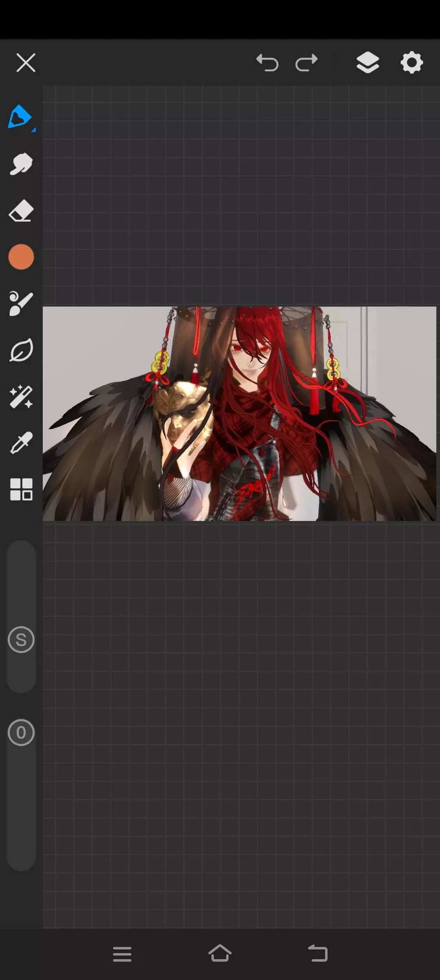Tap the winged character canvas image
The height and width of the screenshot is (980, 440).
[240, 413]
